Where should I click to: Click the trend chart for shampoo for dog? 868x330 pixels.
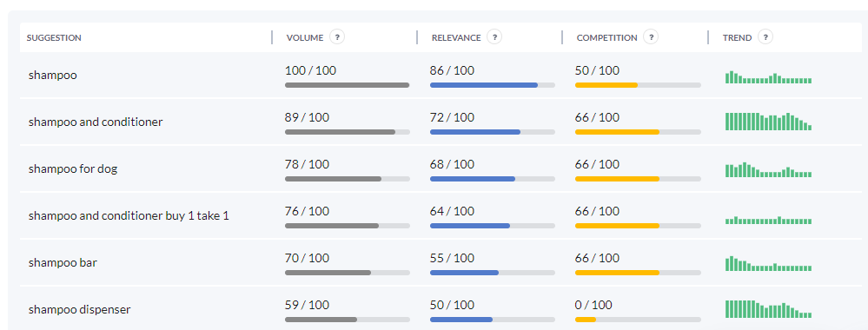[768, 169]
